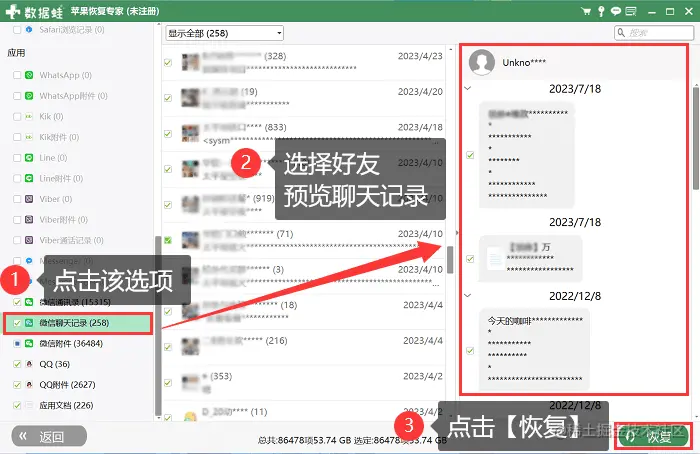The width and height of the screenshot is (700, 454).
Task: Toggle checkbox for chat row with (833)
Action: tap(168, 133)
